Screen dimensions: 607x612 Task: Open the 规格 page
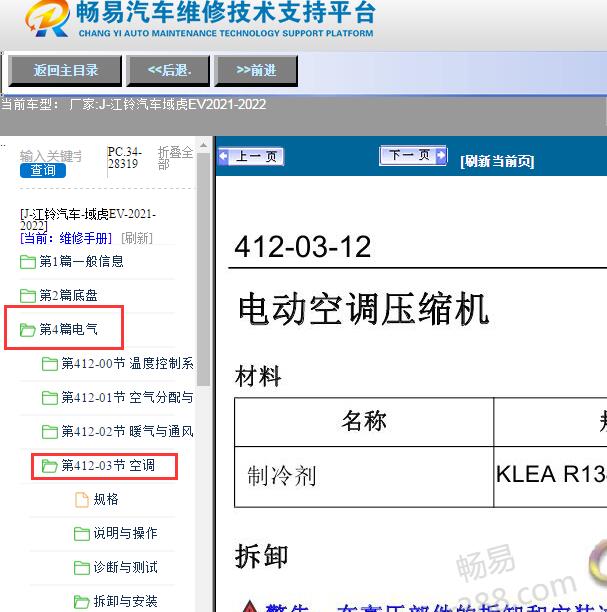click(106, 500)
